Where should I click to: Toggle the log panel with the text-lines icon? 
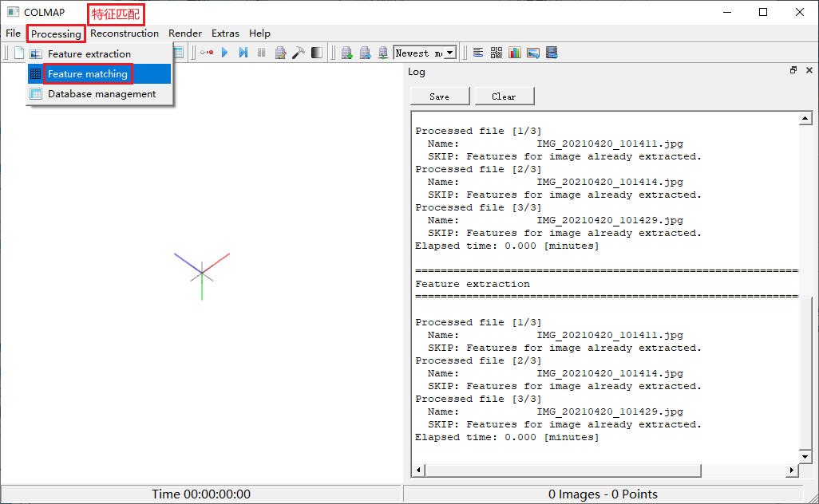[478, 53]
